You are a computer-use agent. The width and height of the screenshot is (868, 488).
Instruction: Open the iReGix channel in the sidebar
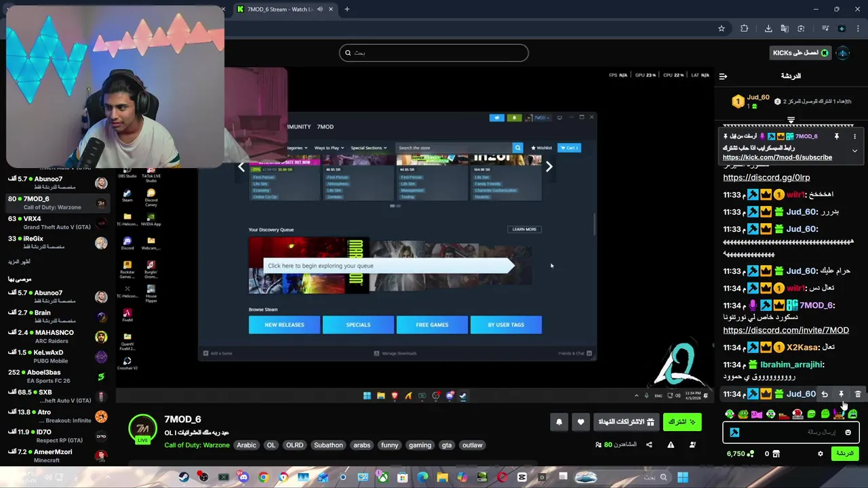pos(58,242)
